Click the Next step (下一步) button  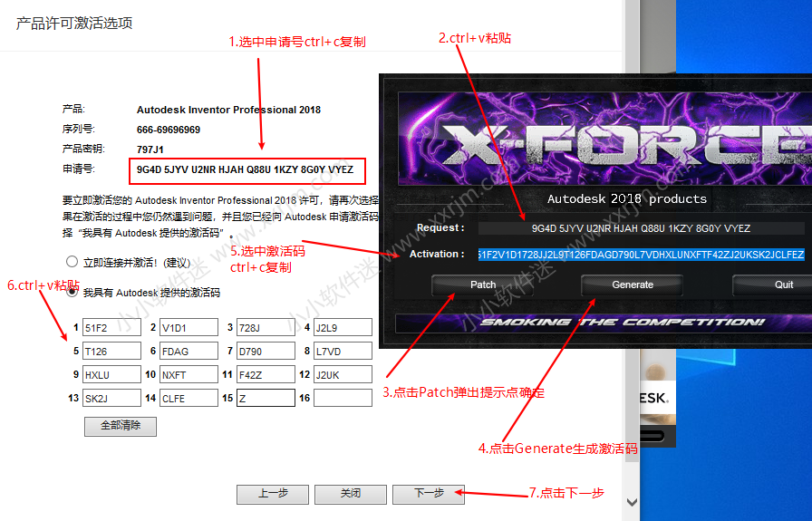[x=429, y=494]
